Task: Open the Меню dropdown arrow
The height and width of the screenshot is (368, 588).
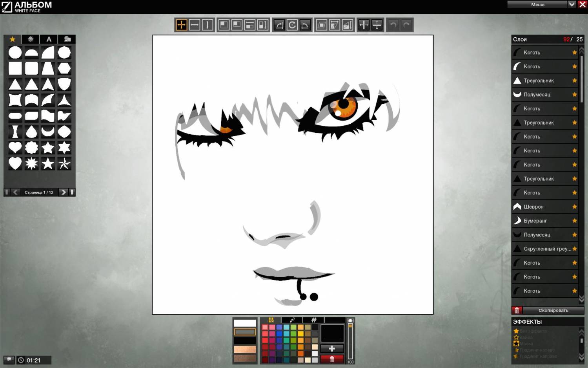Action: point(572,4)
